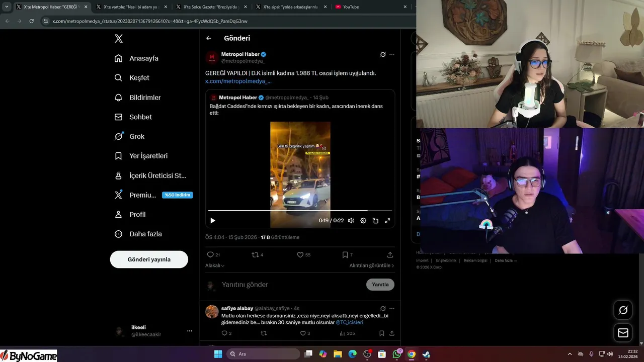The image size is (644, 362).
Task: Open Sohbet messages
Action: (133, 117)
